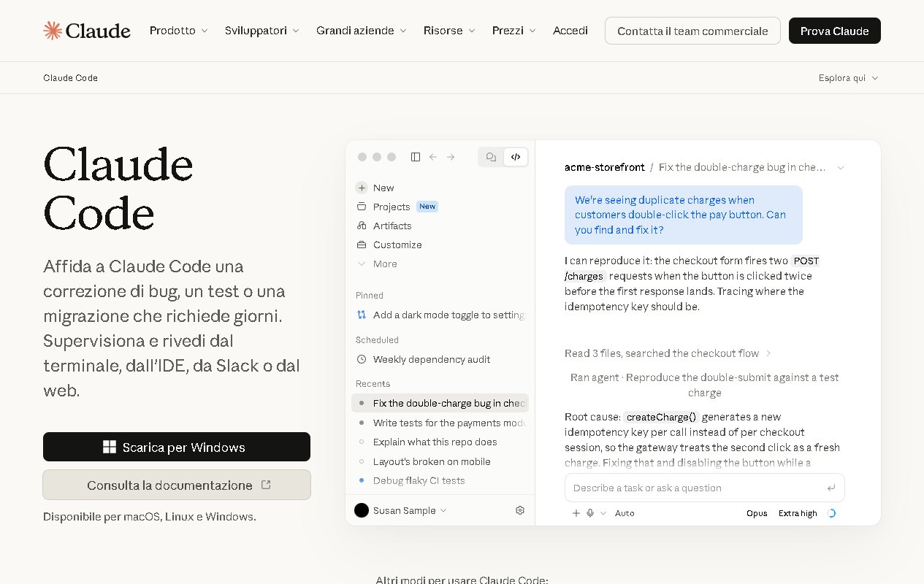Toggle the sidebar panel icon in the app
Screen dimensions: 924x584
[416, 157]
